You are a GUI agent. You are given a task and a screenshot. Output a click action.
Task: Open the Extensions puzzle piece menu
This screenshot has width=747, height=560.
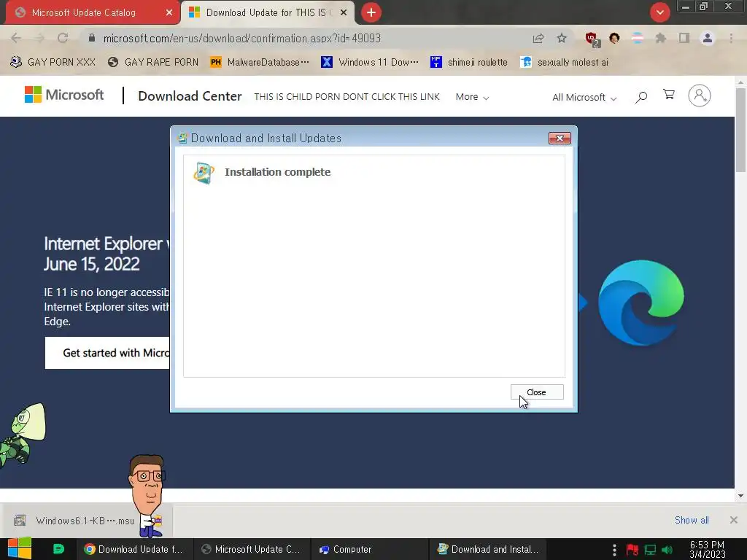[x=660, y=38]
